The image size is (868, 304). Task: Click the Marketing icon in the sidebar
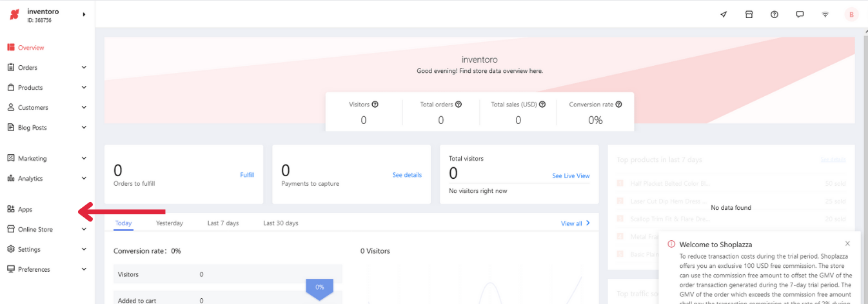pos(11,158)
